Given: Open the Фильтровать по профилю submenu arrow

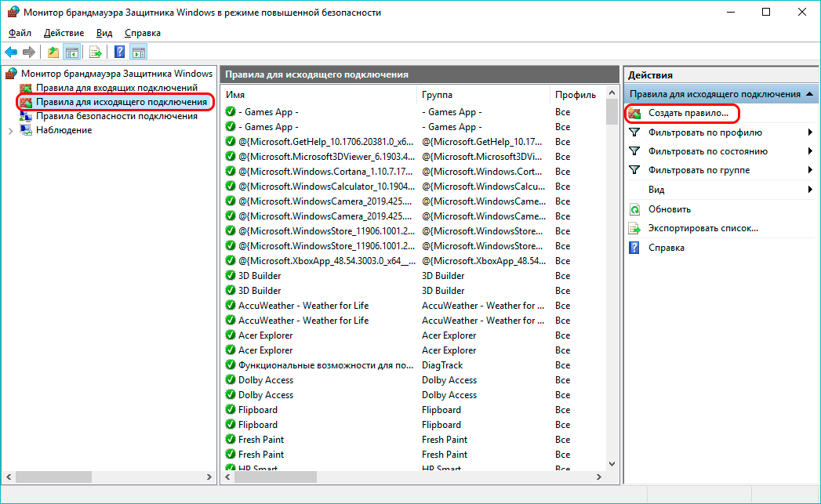Looking at the screenshot, I should pos(810,132).
